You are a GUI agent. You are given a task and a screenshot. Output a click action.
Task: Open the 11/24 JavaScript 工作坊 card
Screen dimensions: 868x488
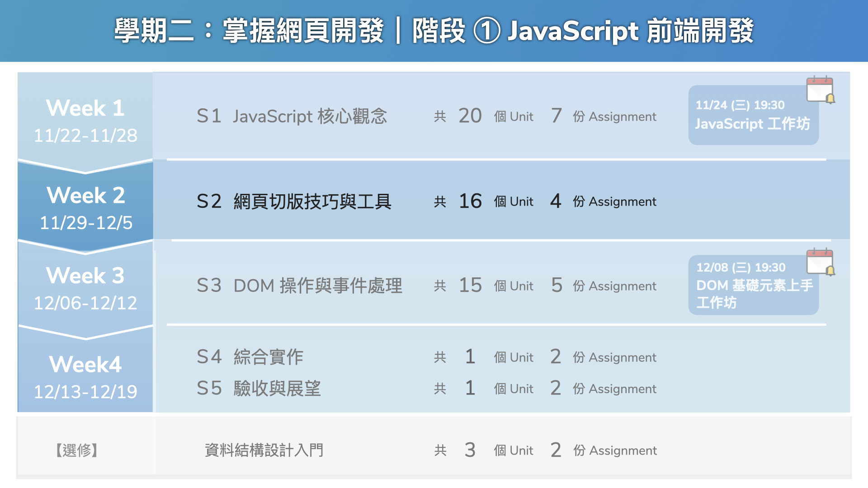click(x=753, y=116)
